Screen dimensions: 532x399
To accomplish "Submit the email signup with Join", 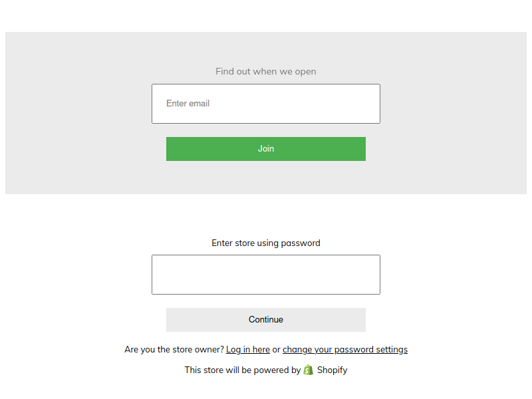I will click(266, 149).
